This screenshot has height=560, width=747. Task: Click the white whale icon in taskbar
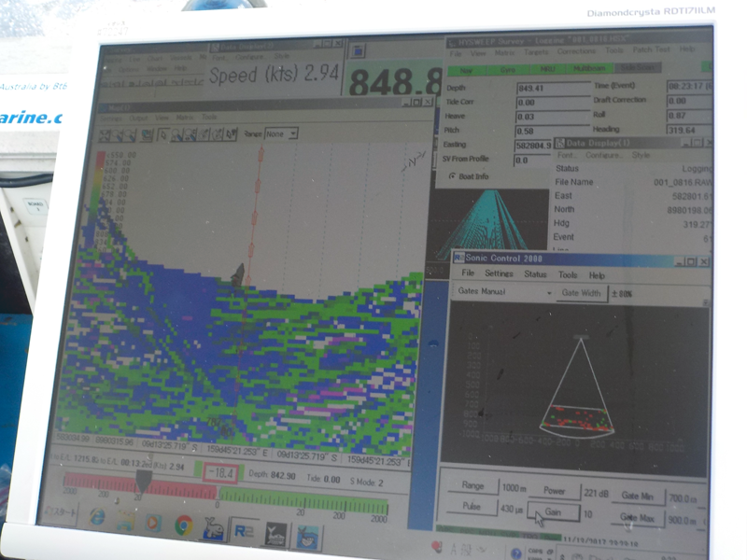[214, 527]
